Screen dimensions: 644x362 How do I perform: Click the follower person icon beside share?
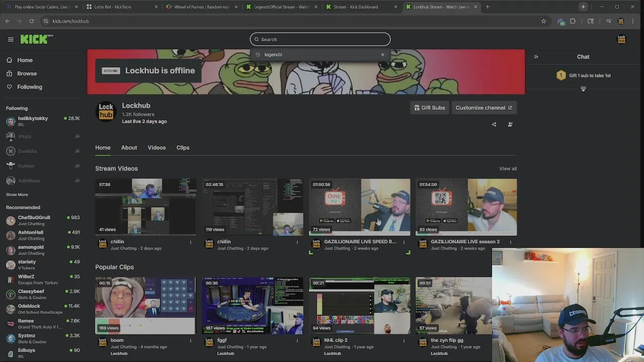tap(510, 125)
